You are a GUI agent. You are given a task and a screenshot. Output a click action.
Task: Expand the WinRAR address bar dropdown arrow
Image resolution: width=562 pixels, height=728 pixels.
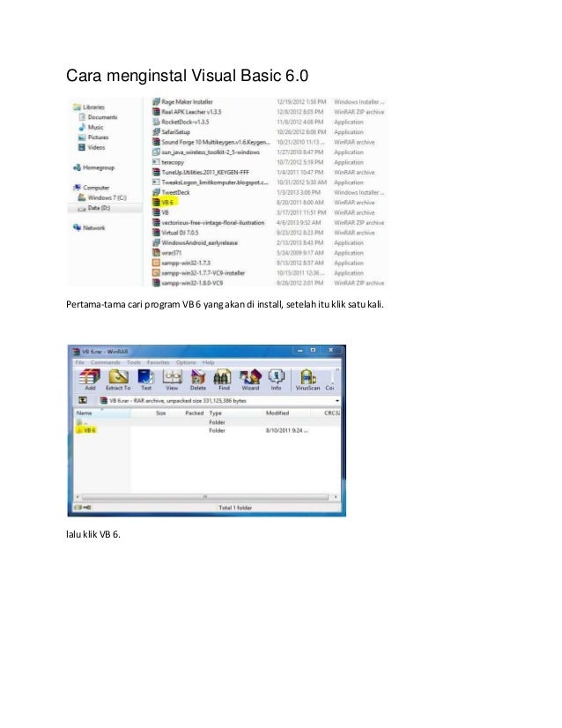(337, 401)
